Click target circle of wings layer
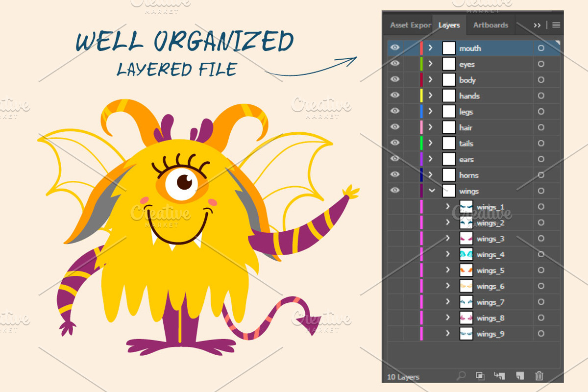This screenshot has width=588, height=392. point(541,191)
